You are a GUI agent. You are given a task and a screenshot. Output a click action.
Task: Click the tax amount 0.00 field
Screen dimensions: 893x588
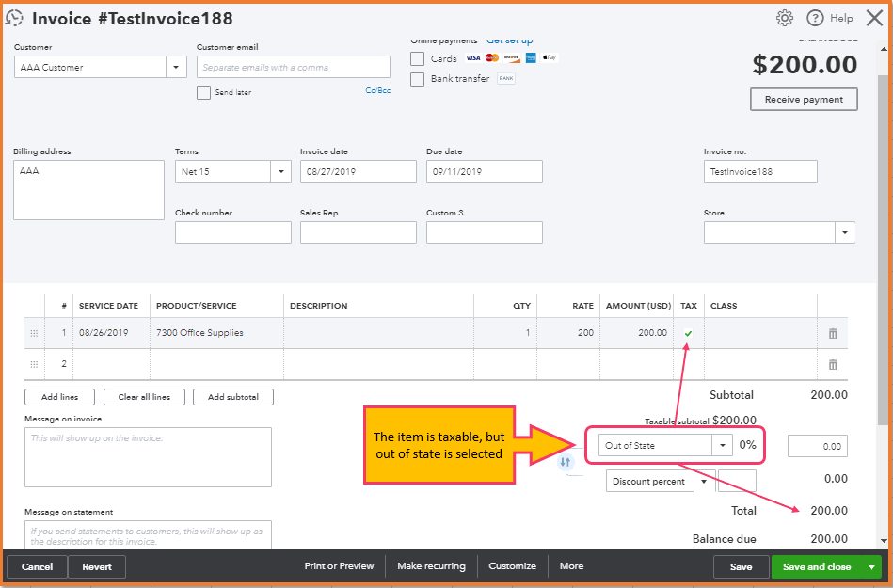pos(818,446)
